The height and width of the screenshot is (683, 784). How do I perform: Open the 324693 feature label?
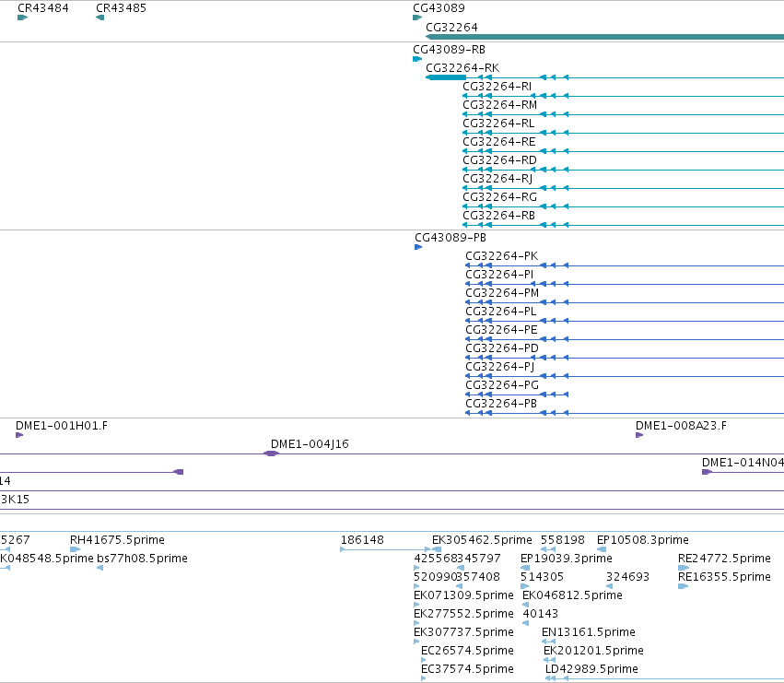[627, 577]
